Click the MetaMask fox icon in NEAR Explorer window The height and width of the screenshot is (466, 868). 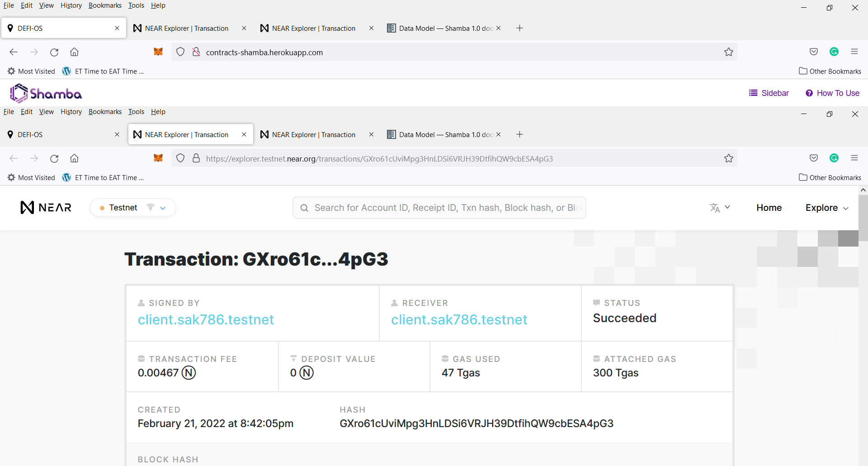click(158, 158)
